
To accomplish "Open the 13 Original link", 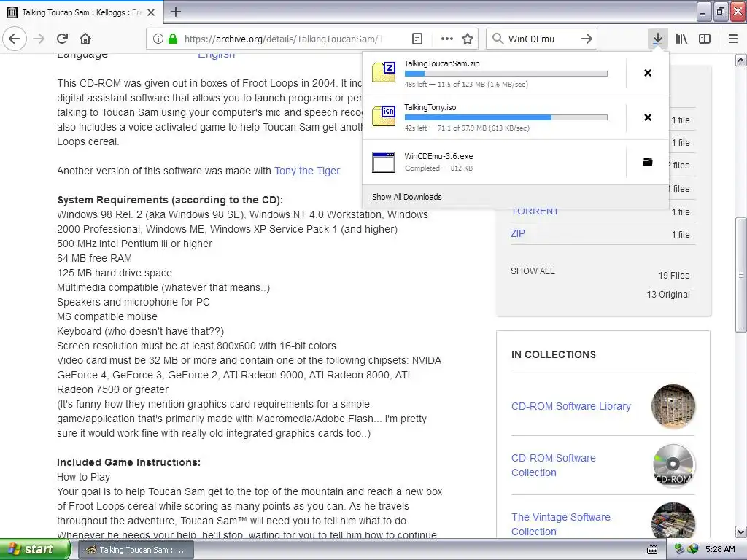I will click(668, 295).
